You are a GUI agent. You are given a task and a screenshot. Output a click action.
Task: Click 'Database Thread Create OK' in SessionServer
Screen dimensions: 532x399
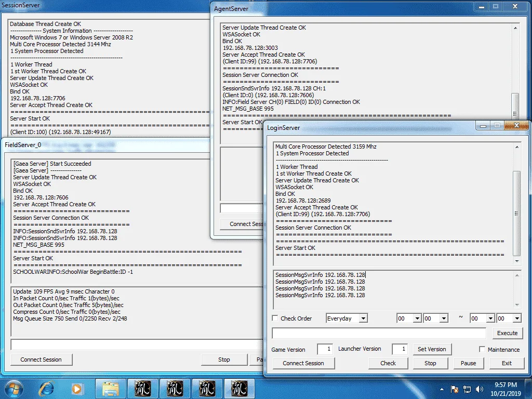(x=46, y=24)
